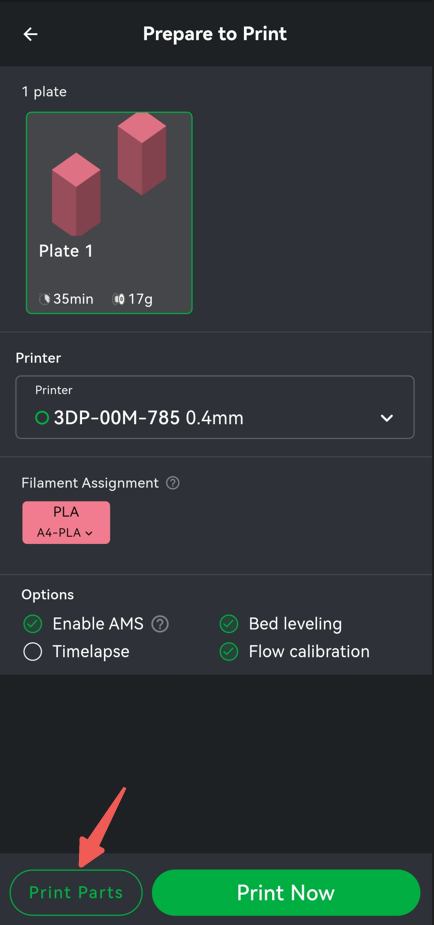The height and width of the screenshot is (925, 434).
Task: Select the pink PLA filament swatch
Action: point(66,522)
